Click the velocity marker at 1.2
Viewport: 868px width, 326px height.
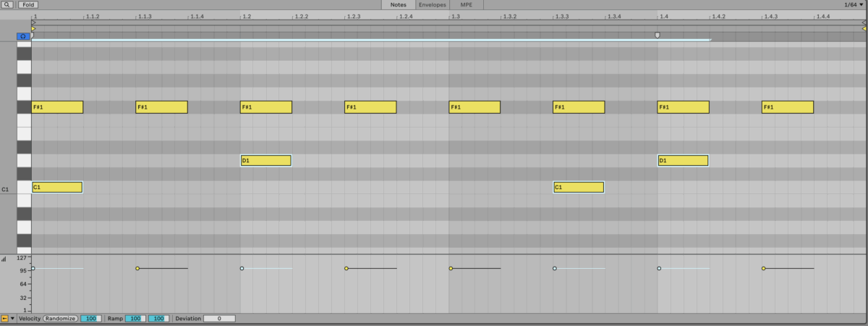point(242,269)
